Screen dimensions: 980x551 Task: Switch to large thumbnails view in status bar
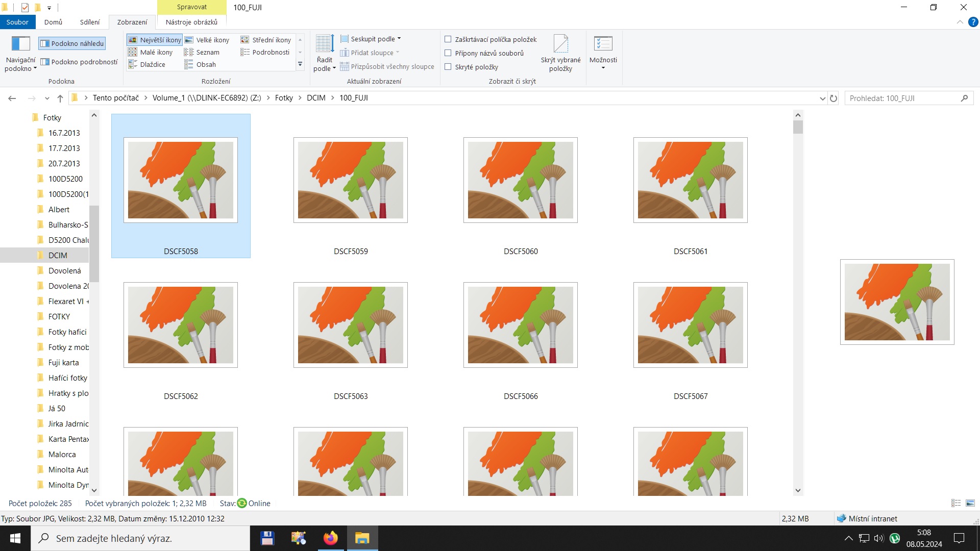tap(970, 503)
